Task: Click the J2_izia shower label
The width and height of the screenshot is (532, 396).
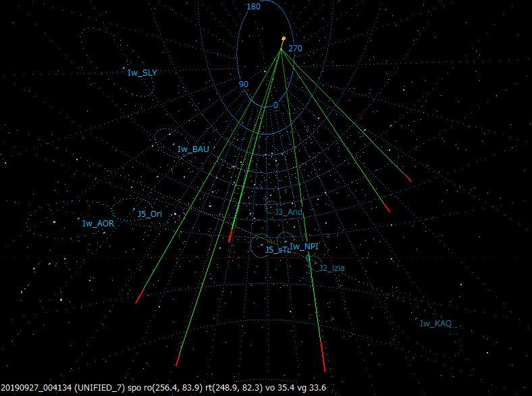Action: point(332,268)
